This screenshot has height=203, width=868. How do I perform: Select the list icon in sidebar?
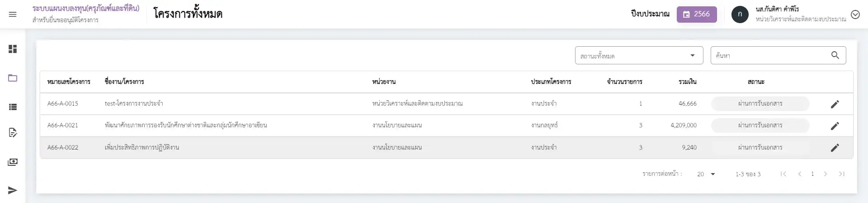pos(13,107)
